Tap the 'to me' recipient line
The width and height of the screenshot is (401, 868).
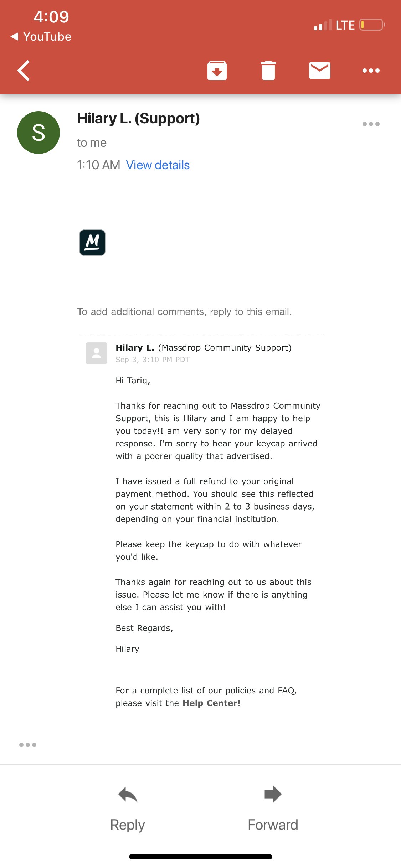click(92, 143)
